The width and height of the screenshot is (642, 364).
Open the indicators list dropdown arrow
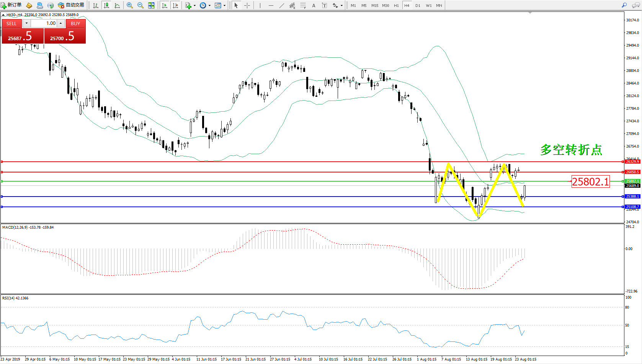(194, 5)
